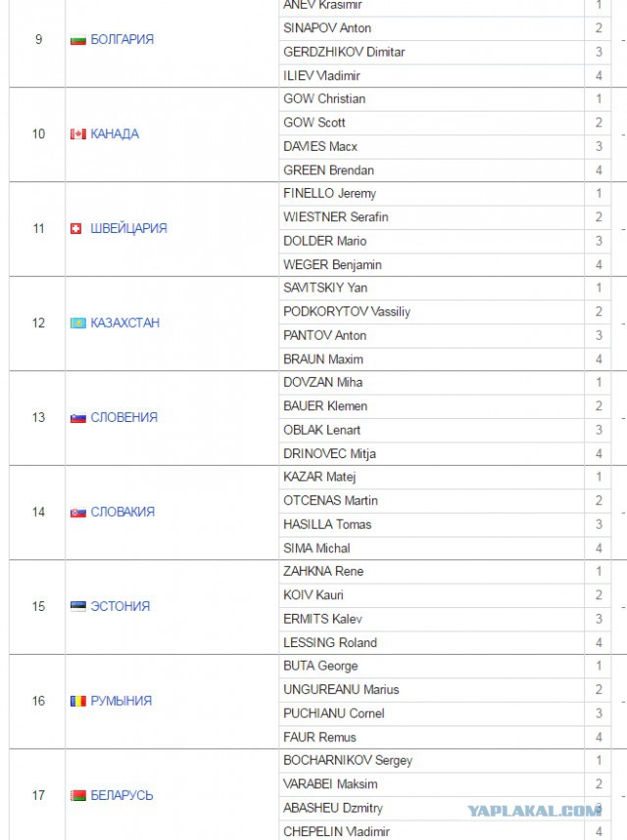This screenshot has height=840, width=627.
Task: Open the РУМЫНИЯ team link
Action: 121,701
